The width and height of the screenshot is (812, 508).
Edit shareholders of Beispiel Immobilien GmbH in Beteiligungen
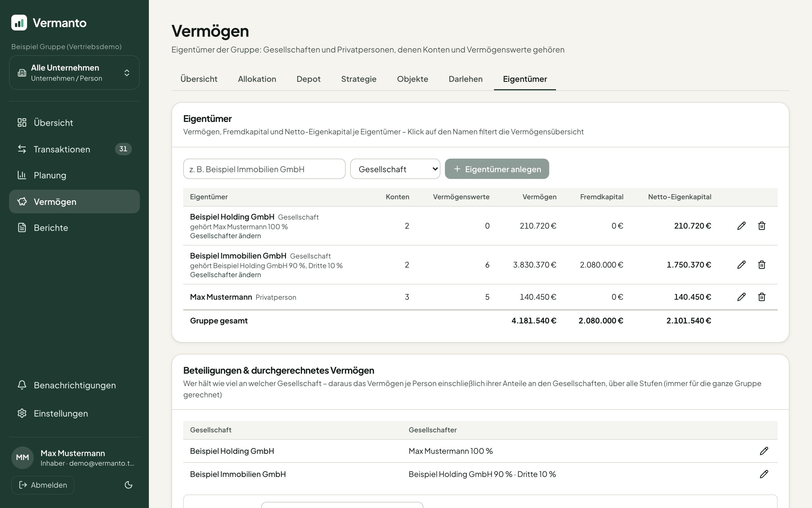[764, 474]
